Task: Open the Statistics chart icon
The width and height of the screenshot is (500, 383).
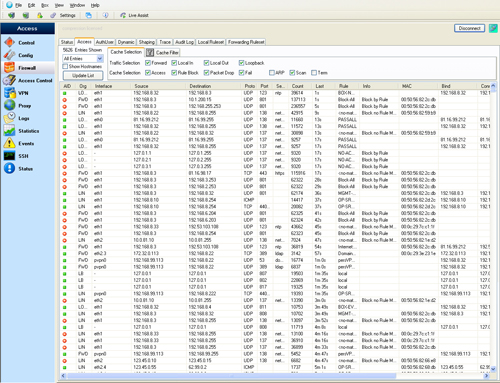Action: click(10, 131)
